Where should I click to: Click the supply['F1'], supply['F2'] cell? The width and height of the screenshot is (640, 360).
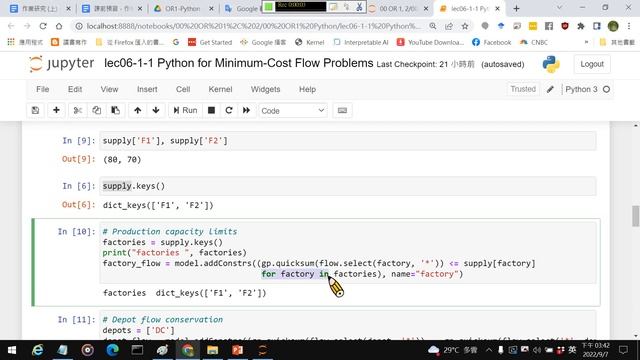(347, 141)
